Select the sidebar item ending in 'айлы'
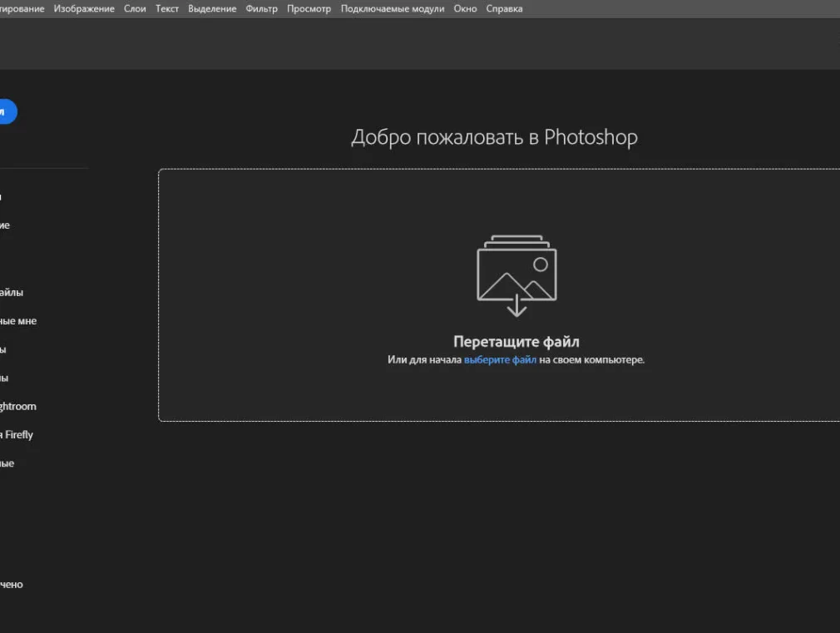 pyautogui.click(x=12, y=293)
